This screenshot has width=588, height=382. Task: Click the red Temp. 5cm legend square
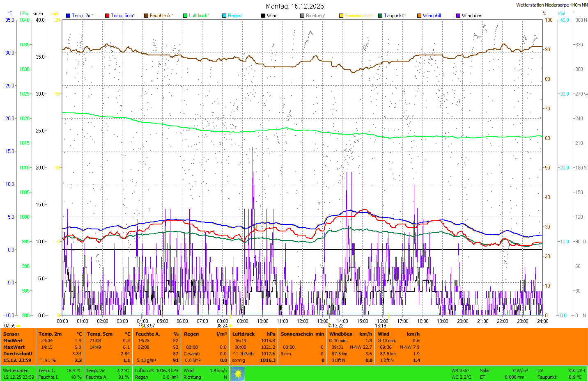pyautogui.click(x=107, y=16)
